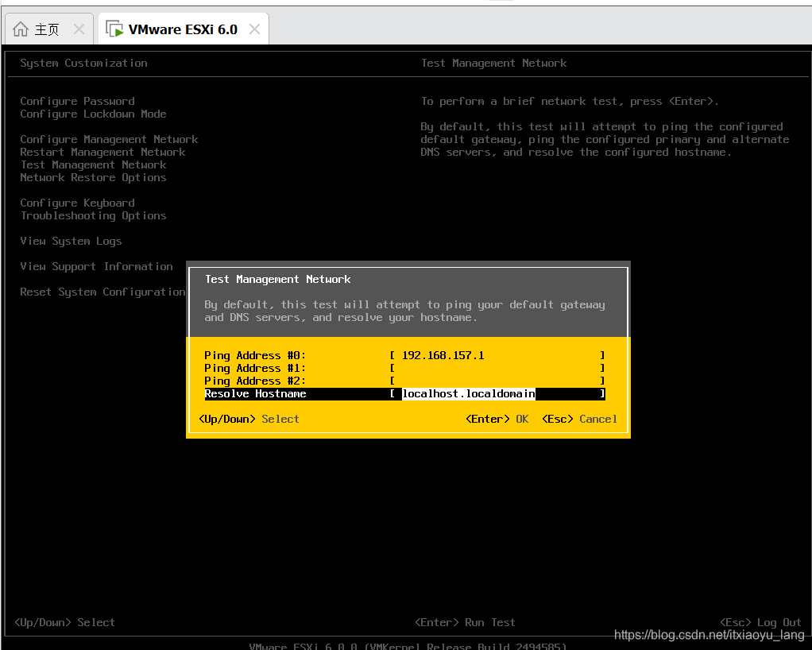Viewport: 812px width, 650px height.
Task: Click the Ping Address #0 field
Action: [x=497, y=355]
